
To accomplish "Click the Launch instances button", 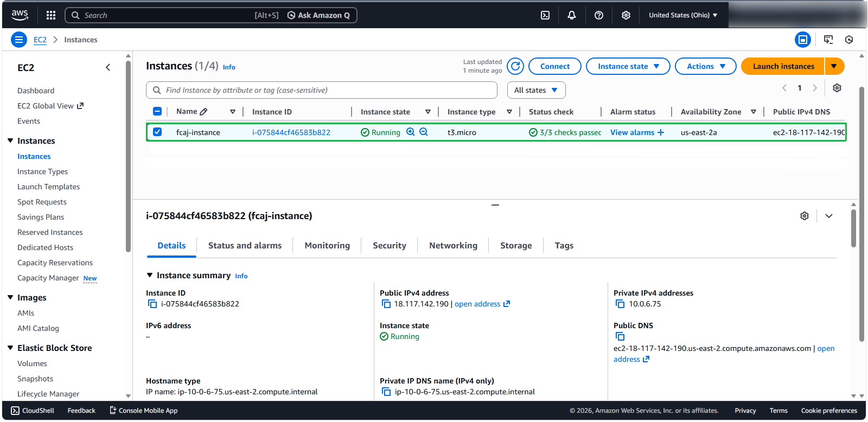I will tap(783, 66).
